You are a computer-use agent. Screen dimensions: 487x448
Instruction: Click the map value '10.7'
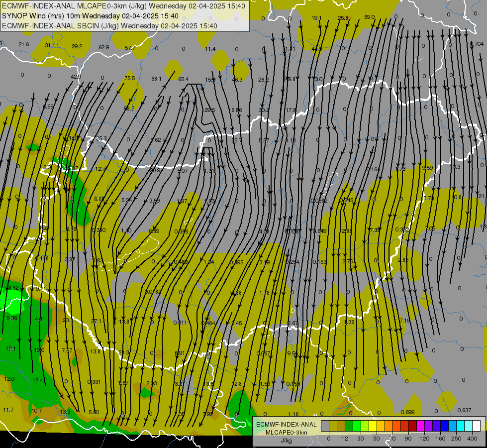(37, 410)
